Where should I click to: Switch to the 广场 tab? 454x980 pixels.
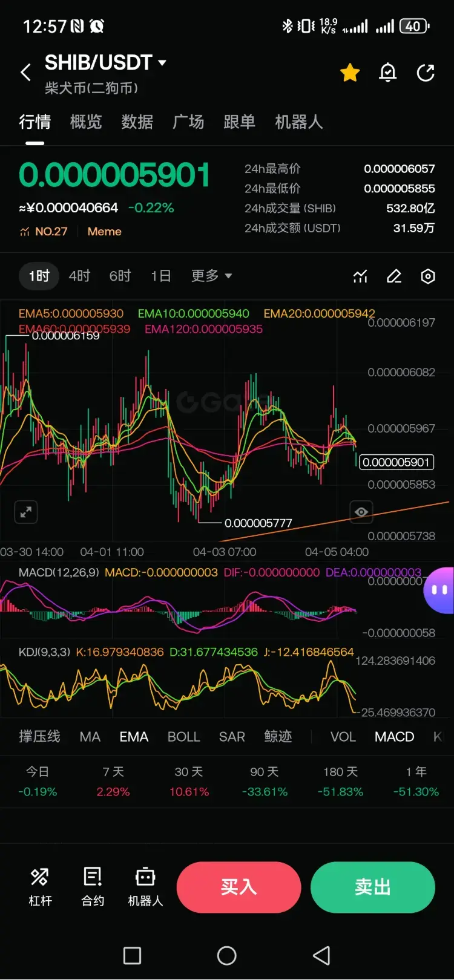coord(188,122)
